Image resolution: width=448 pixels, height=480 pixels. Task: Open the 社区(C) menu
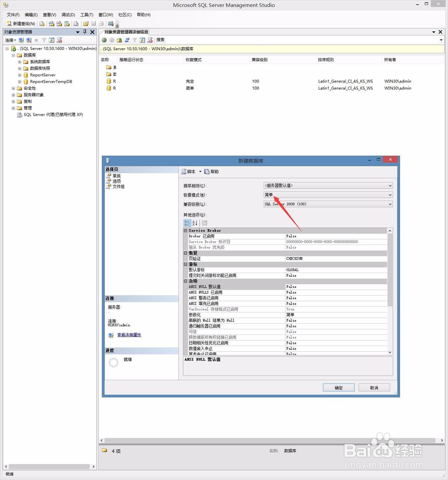pos(125,15)
